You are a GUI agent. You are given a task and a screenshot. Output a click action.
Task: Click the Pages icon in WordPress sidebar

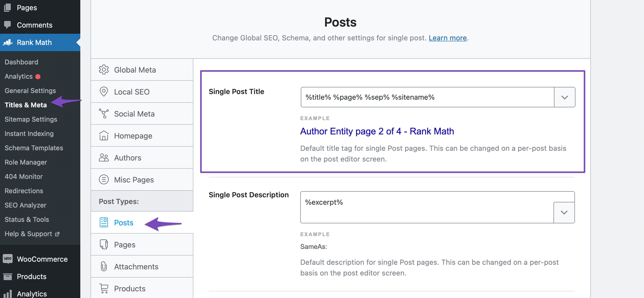(x=8, y=8)
